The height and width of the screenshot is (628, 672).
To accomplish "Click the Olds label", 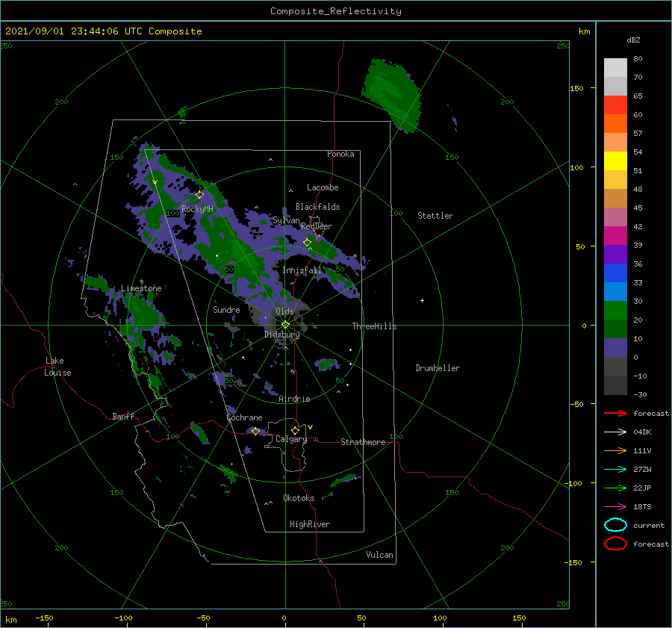I will coord(284,311).
